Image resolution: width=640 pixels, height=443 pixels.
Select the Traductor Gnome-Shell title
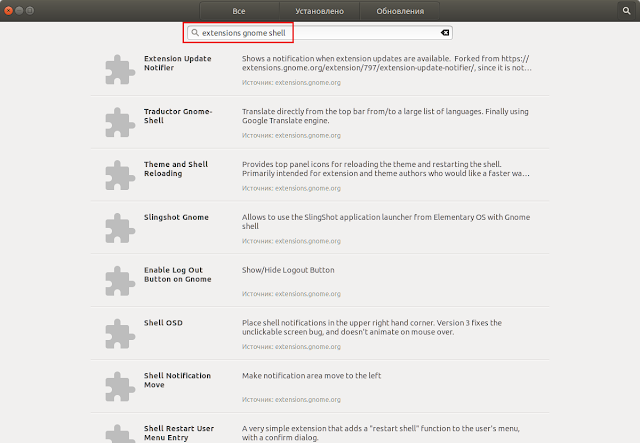point(178,116)
